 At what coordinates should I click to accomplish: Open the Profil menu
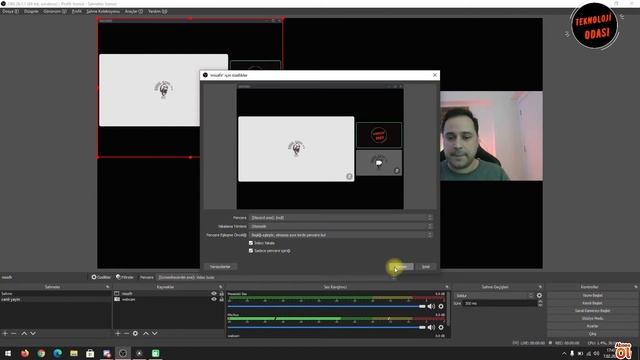[x=77, y=11]
